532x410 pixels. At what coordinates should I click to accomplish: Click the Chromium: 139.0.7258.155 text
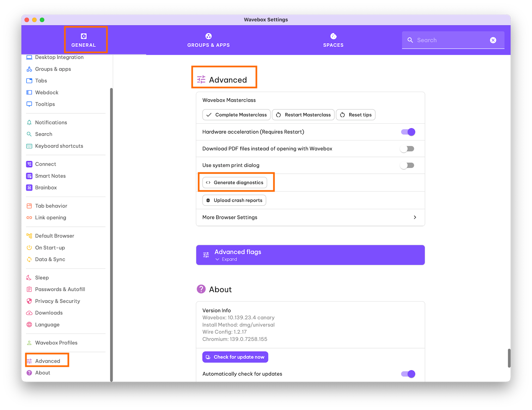(x=235, y=339)
